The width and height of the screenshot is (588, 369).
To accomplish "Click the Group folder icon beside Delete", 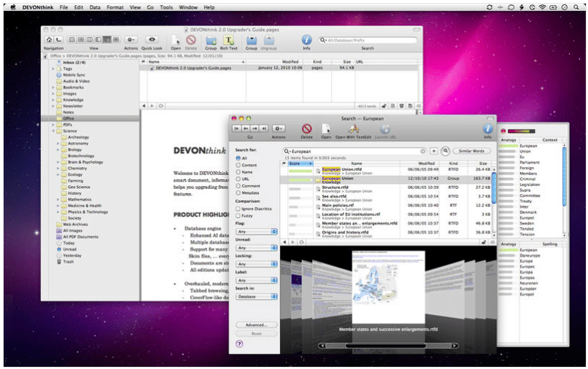I will (210, 40).
